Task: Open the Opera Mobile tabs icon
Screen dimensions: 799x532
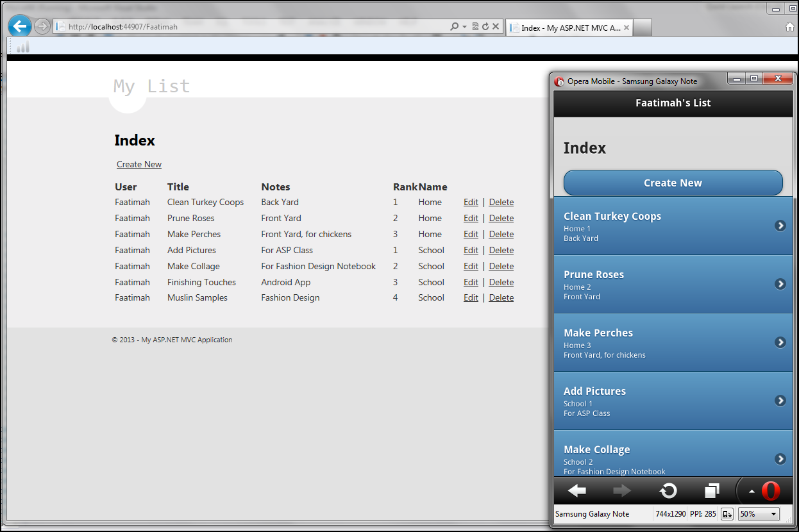Action: click(712, 491)
